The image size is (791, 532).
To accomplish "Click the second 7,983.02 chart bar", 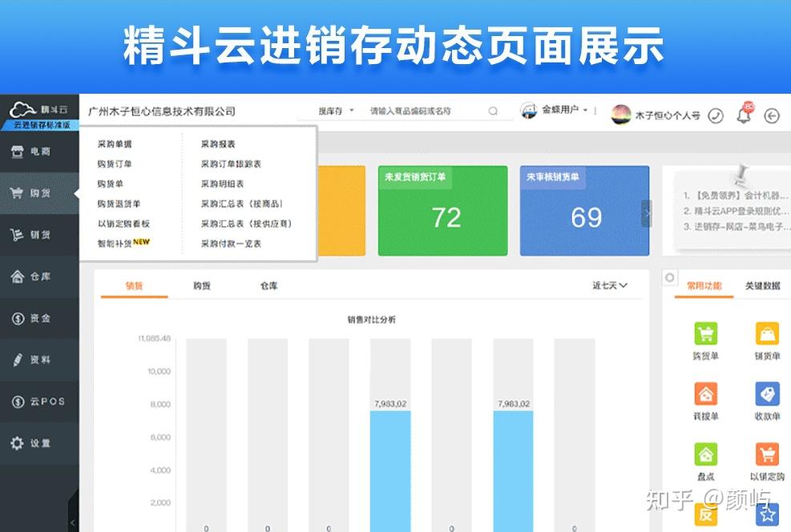I will coord(513,471).
